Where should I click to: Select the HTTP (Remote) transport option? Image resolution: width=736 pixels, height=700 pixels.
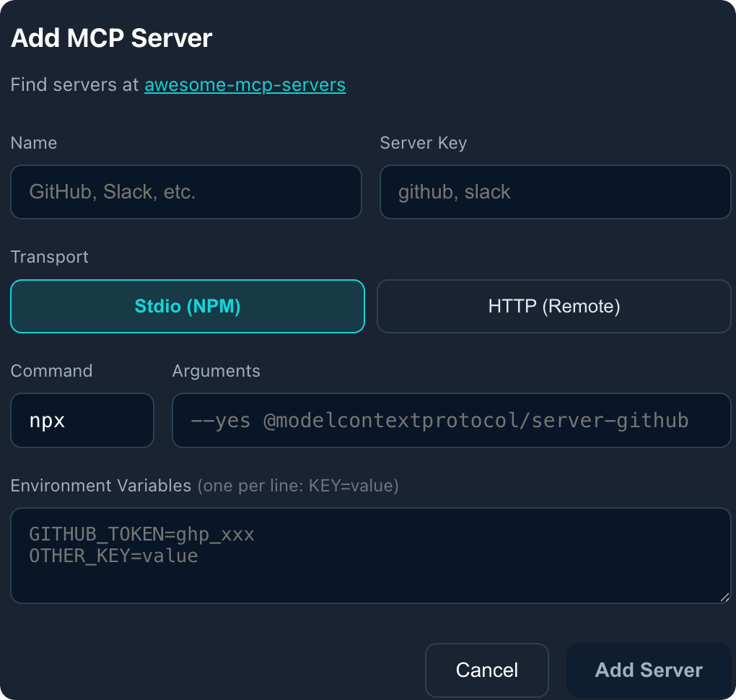point(553,306)
